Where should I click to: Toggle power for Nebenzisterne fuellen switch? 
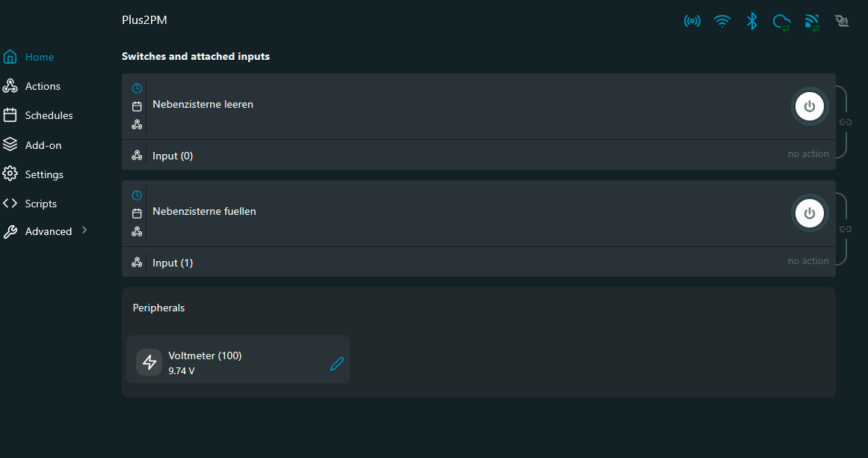click(x=810, y=213)
